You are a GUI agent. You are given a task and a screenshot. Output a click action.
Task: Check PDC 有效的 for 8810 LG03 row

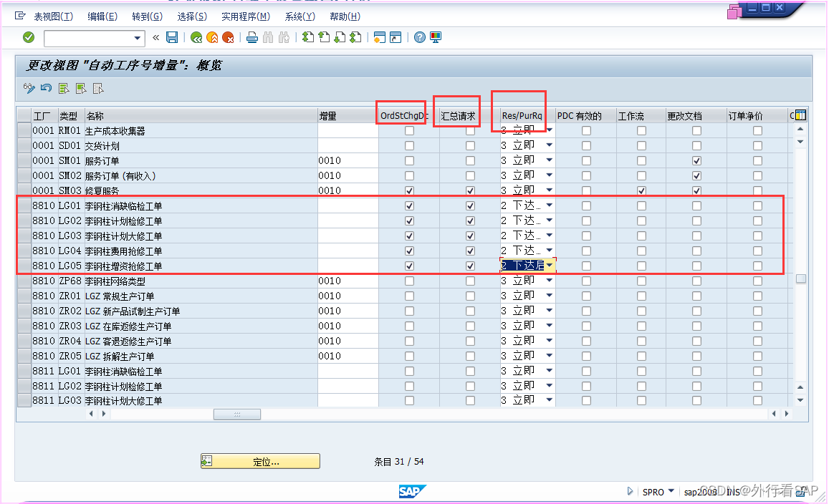(586, 236)
